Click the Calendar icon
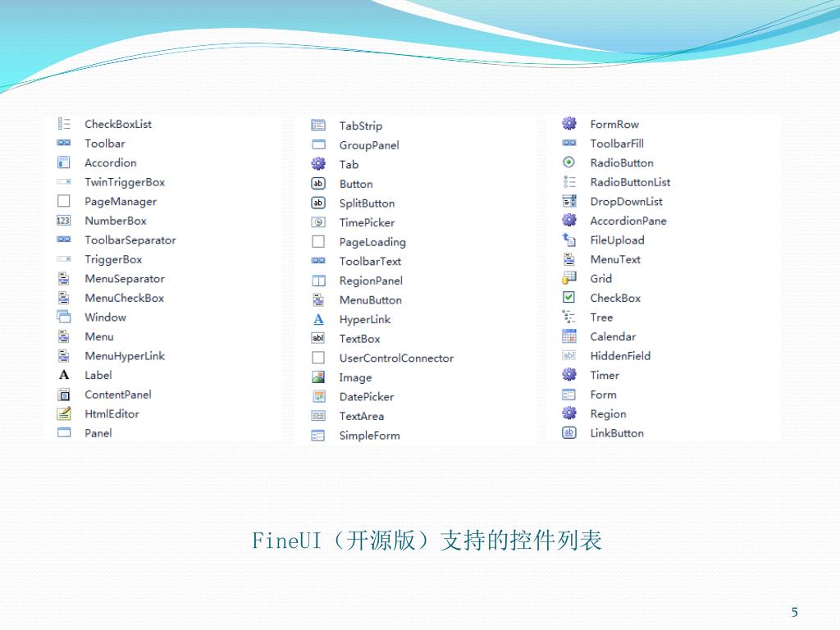840x630 pixels. [569, 336]
